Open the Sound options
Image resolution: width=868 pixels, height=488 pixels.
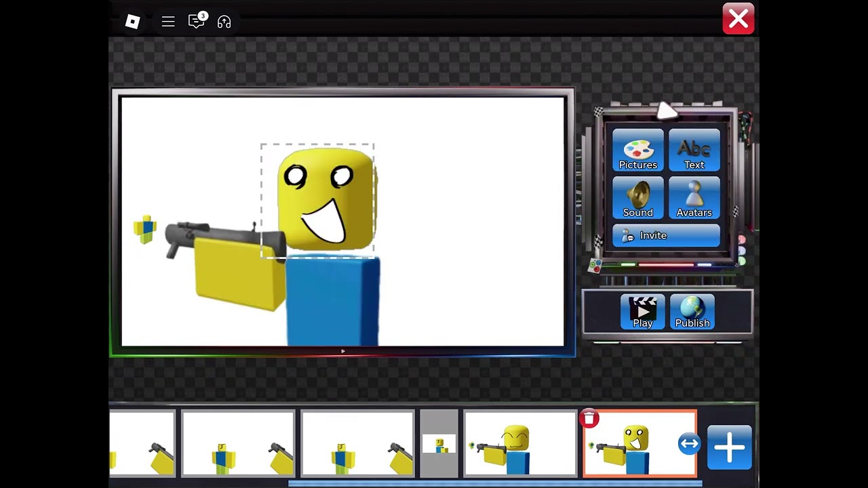[x=638, y=198]
